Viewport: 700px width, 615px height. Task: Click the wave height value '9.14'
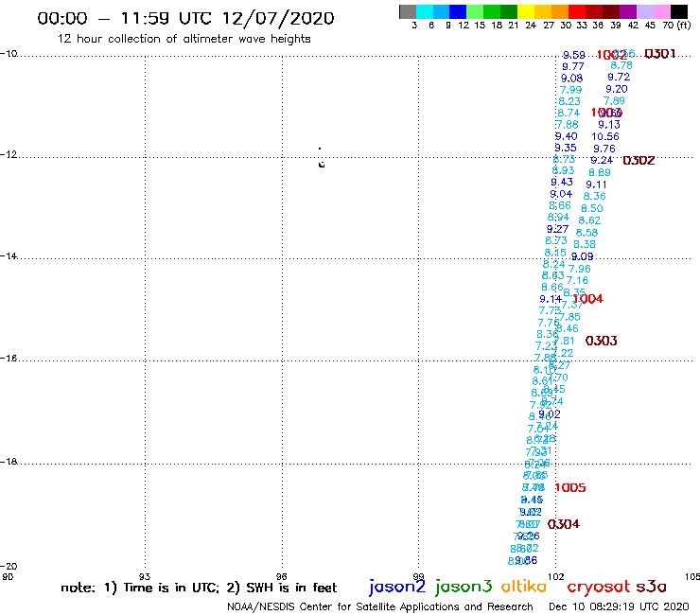click(551, 299)
